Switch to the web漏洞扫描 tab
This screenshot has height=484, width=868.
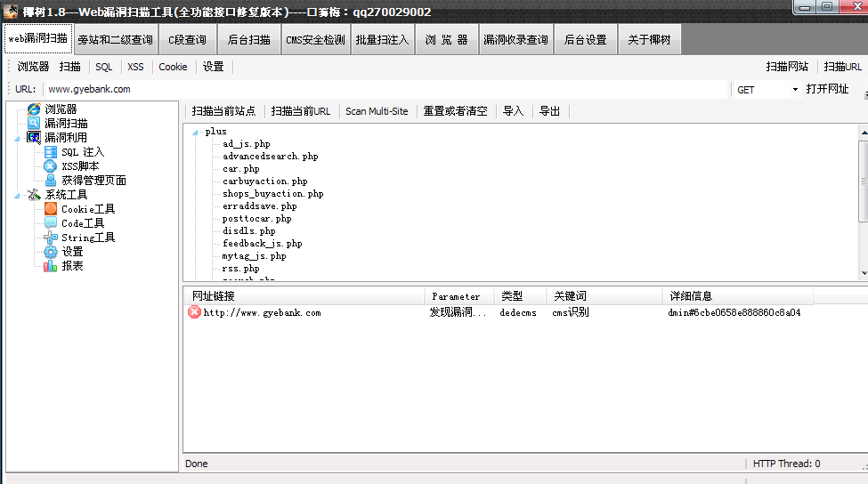click(38, 38)
